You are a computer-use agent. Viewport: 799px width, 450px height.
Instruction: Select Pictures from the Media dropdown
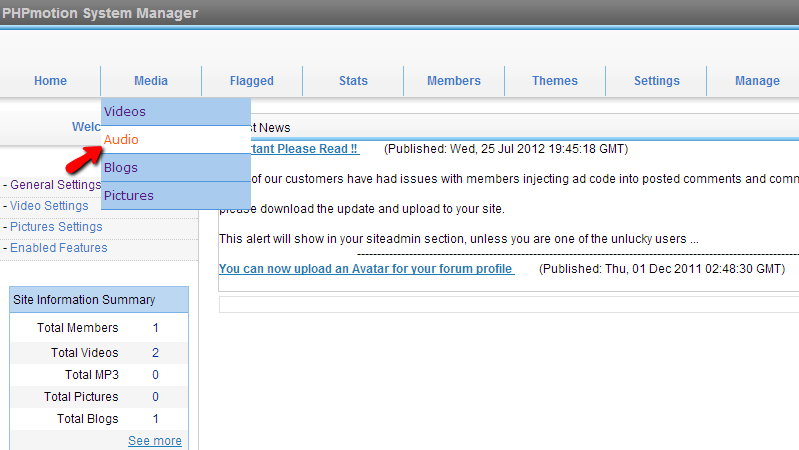coord(176,196)
